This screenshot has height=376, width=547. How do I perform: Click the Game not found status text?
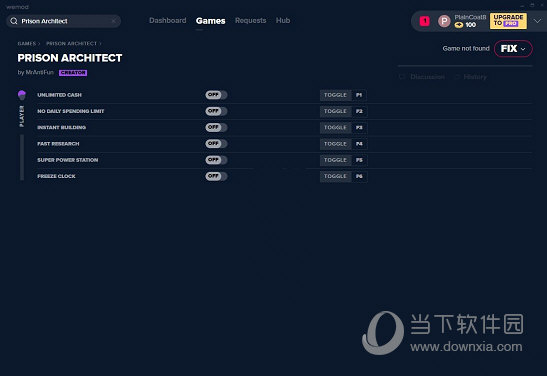(466, 48)
